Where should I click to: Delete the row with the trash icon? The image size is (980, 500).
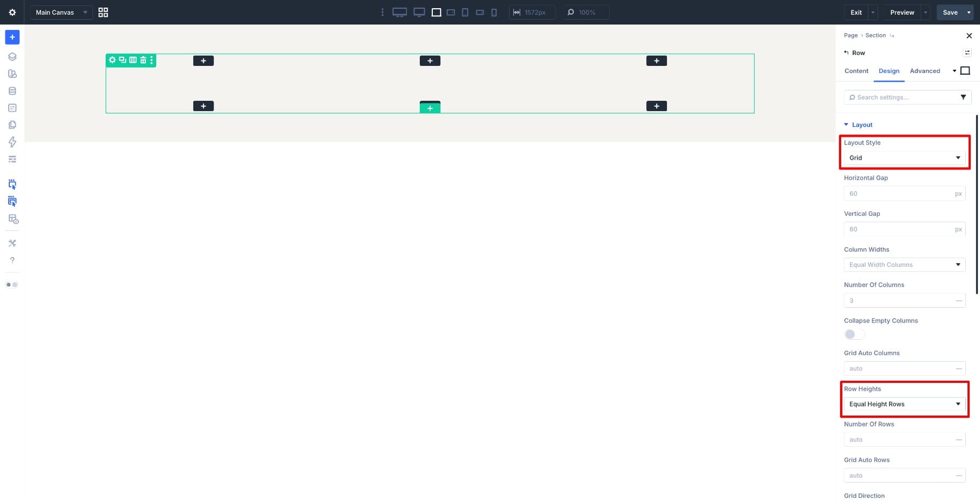click(142, 60)
